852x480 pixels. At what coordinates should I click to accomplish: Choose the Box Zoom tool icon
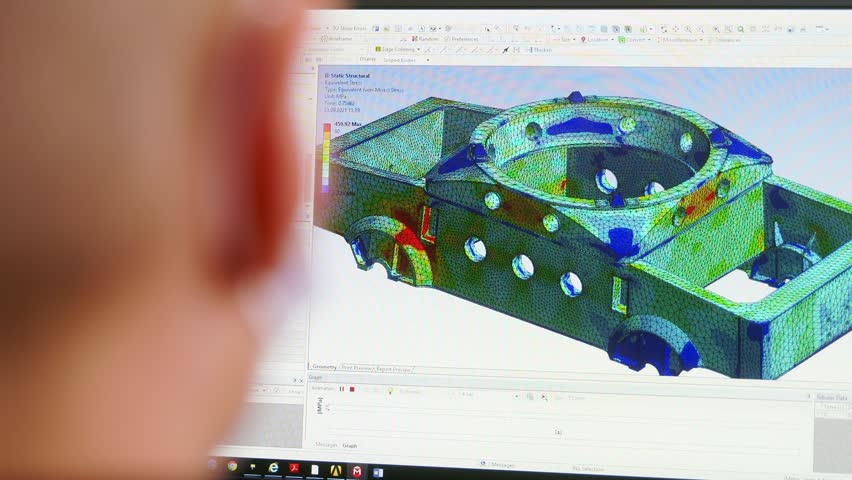[x=700, y=29]
